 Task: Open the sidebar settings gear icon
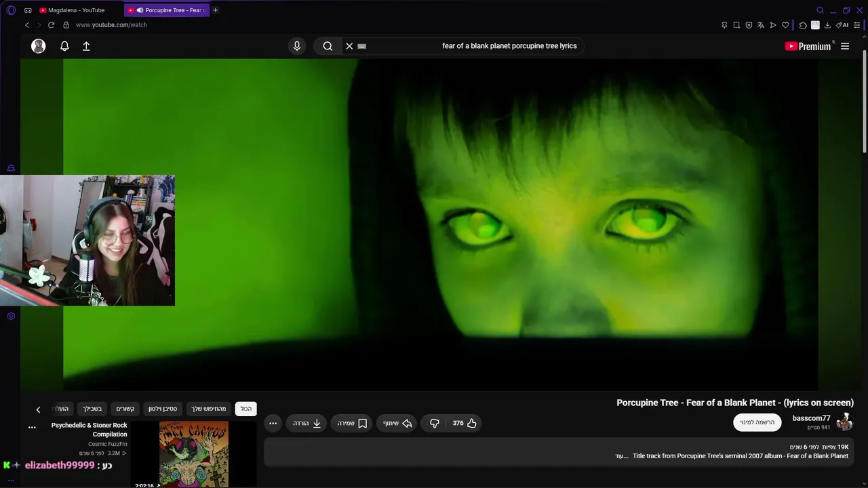coord(11,316)
